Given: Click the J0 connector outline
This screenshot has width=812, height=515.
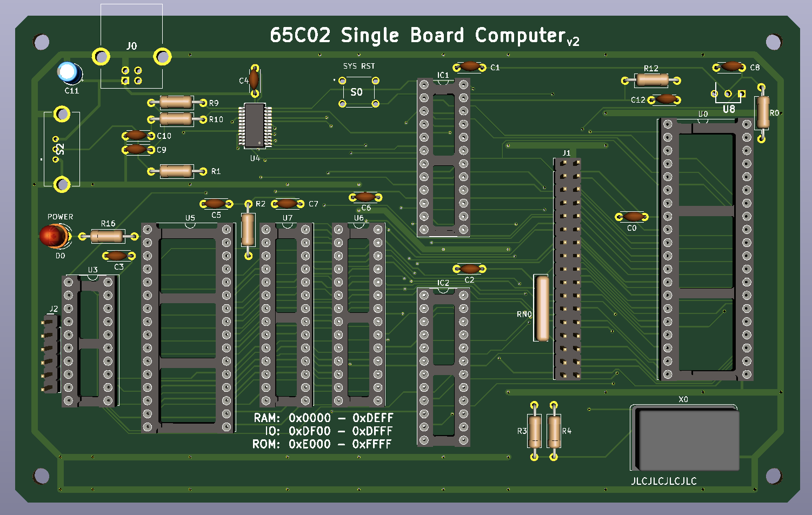Looking at the screenshot, I should (131, 46).
